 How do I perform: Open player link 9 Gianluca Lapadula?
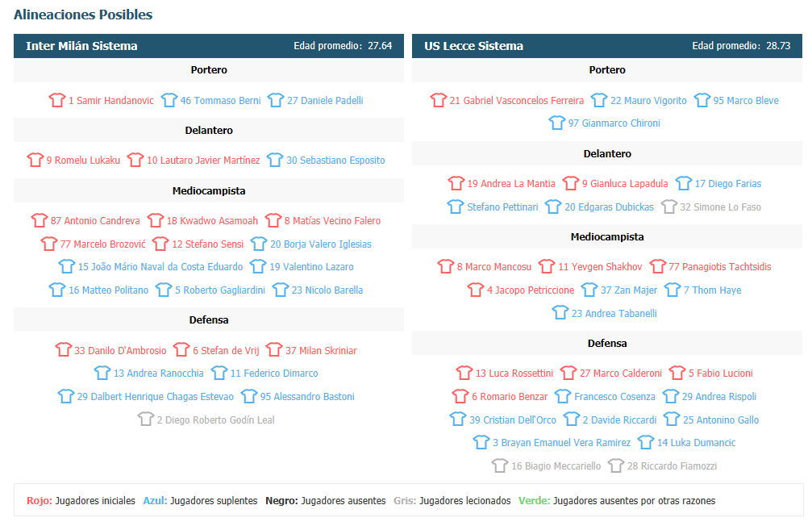[625, 184]
